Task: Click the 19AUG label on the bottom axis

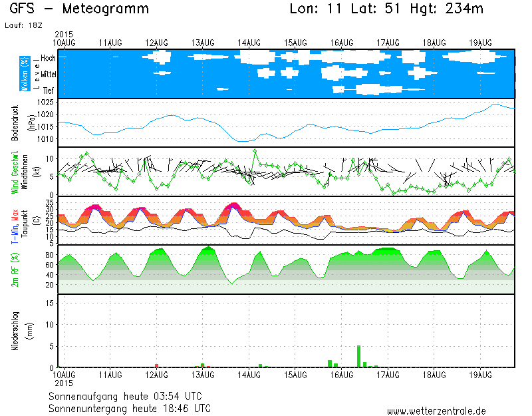Action: (x=479, y=375)
